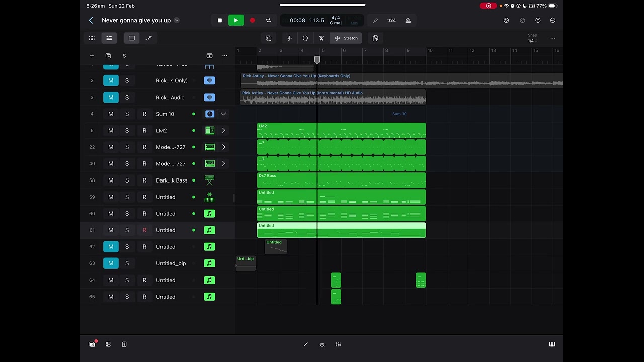Open the Browser grid icon
The height and width of the screenshot is (362, 644).
pyautogui.click(x=92, y=38)
